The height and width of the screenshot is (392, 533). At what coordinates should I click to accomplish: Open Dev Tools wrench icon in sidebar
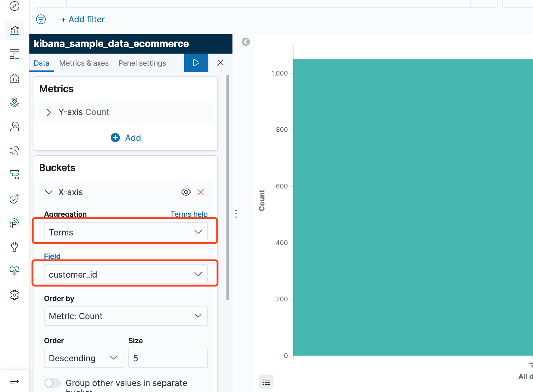pyautogui.click(x=14, y=247)
